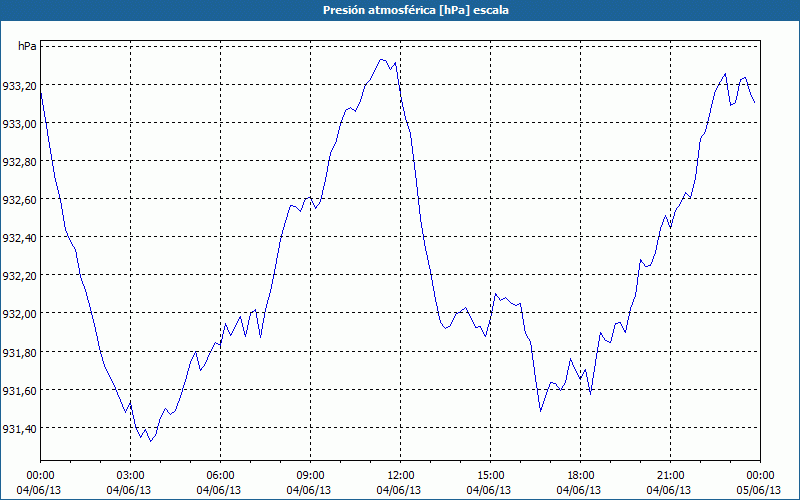Click the 18:00 time label on the x-axis
Screen dimensions: 800x500
tap(581, 476)
